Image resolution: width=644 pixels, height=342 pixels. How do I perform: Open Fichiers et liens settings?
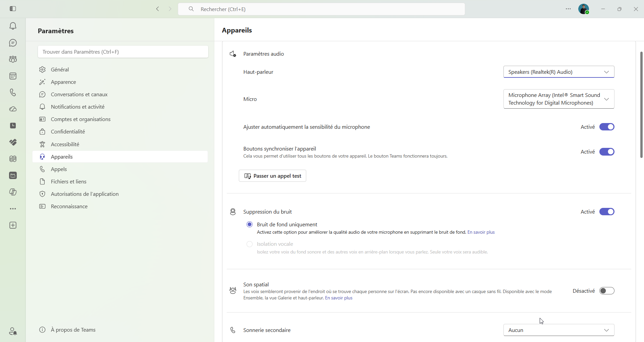coord(120,181)
